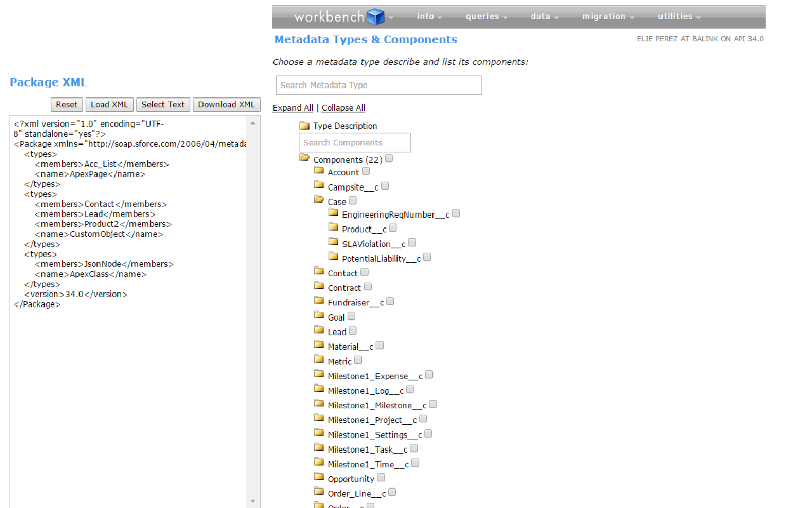Select the Goal tree label

[x=336, y=317]
